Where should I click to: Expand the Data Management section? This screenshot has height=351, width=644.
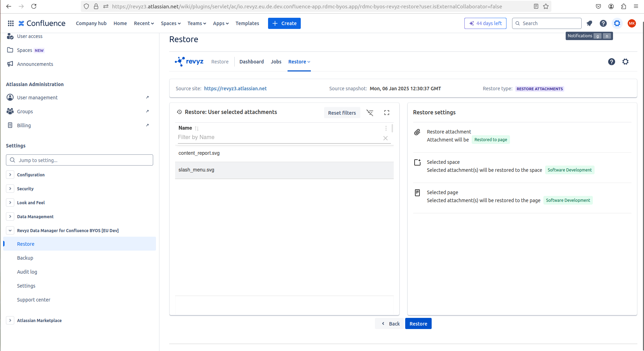click(x=10, y=216)
